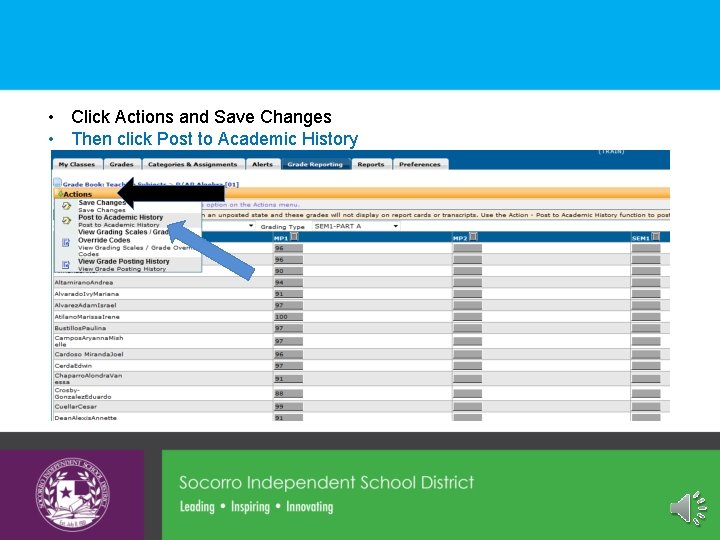This screenshot has width=720, height=540.
Task: Click the View Grade Posting History icon
Action: point(66,264)
